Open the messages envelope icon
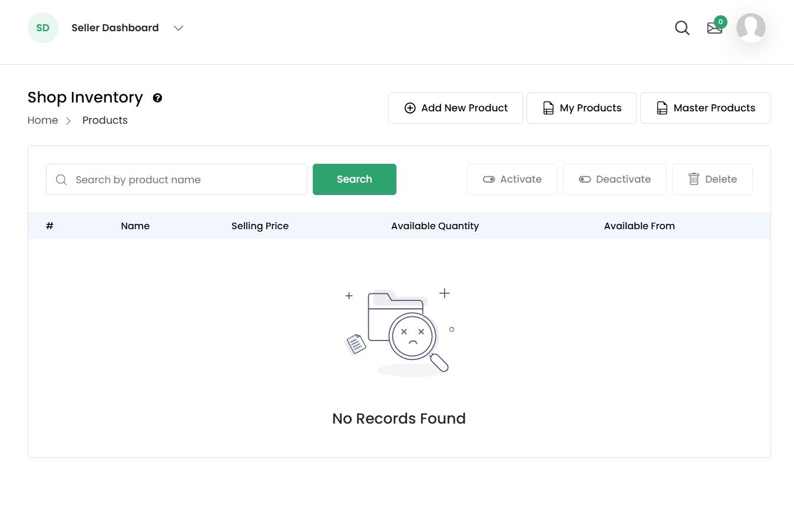The width and height of the screenshot is (794, 532). click(x=714, y=29)
